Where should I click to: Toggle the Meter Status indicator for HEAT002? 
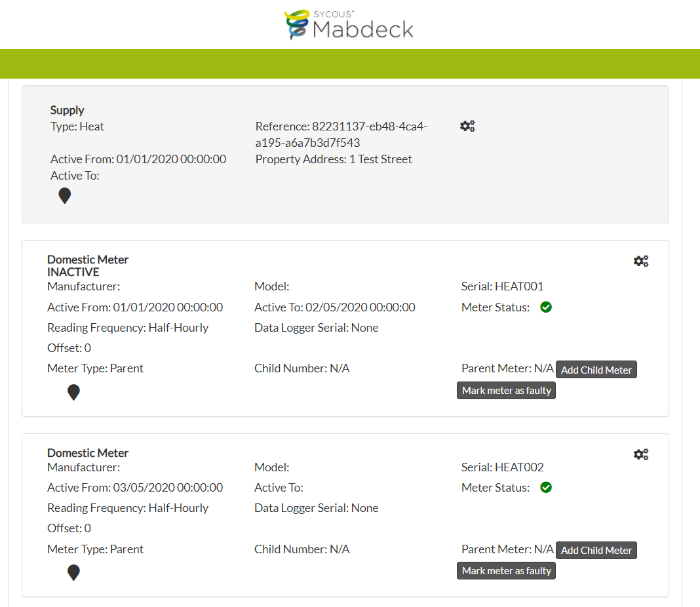[x=546, y=487]
